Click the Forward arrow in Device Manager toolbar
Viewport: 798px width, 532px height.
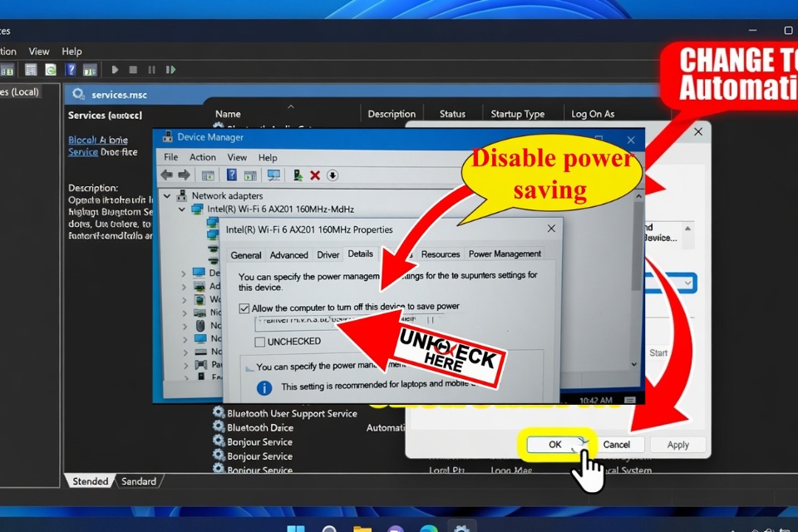point(184,175)
